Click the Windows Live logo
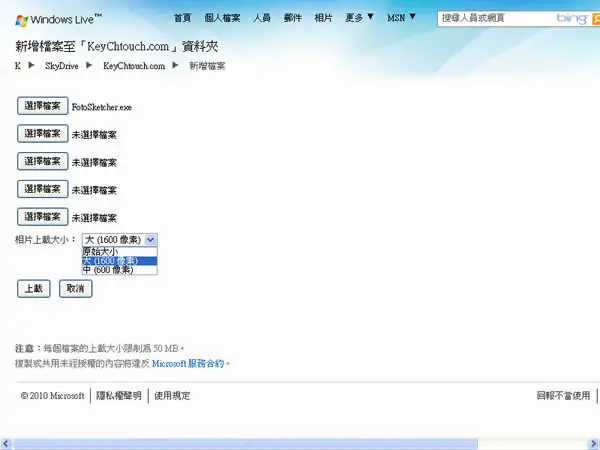 (59, 20)
